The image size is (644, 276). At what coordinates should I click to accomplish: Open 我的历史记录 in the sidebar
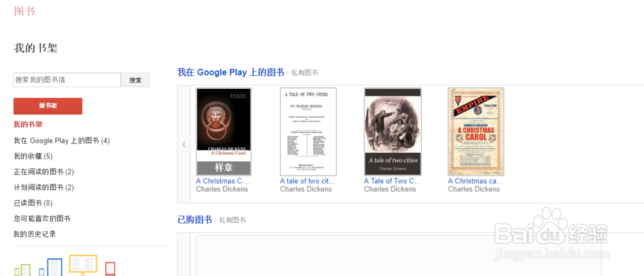pyautogui.click(x=35, y=234)
